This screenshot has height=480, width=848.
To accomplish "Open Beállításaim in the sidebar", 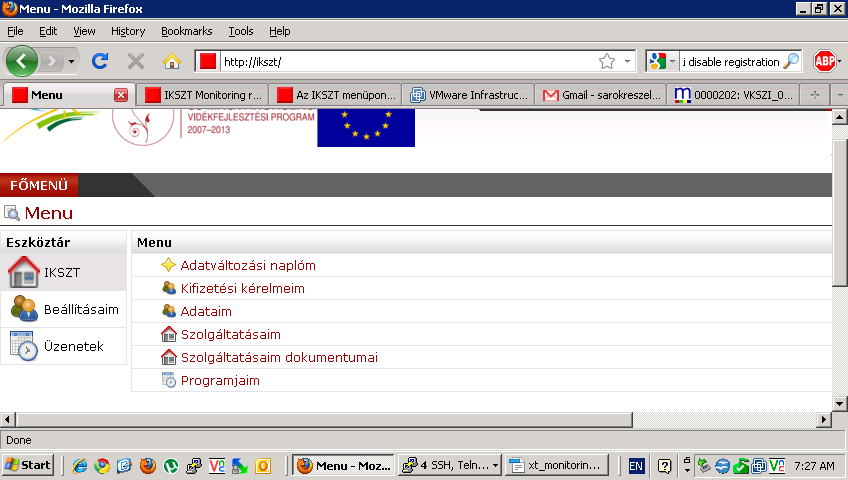I will pos(81,309).
